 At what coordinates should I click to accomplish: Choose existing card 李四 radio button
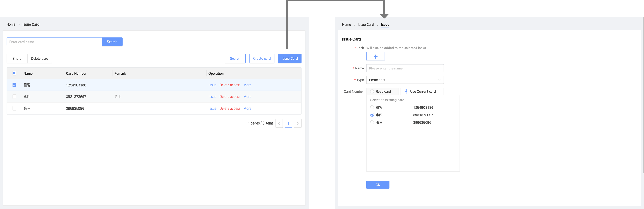[372, 115]
